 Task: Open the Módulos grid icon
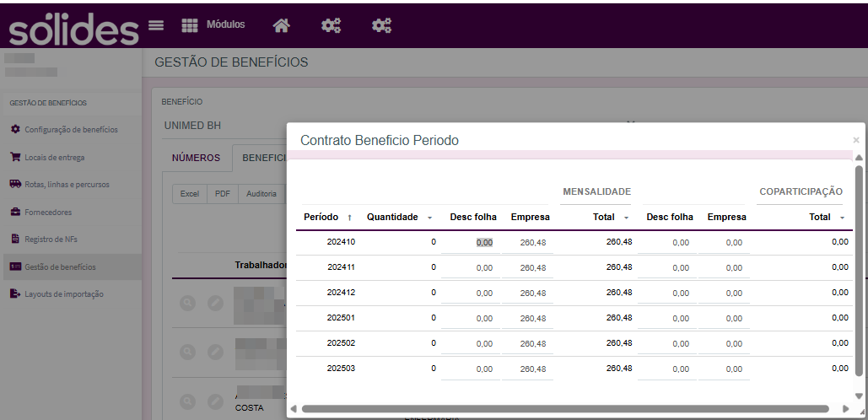tap(189, 25)
